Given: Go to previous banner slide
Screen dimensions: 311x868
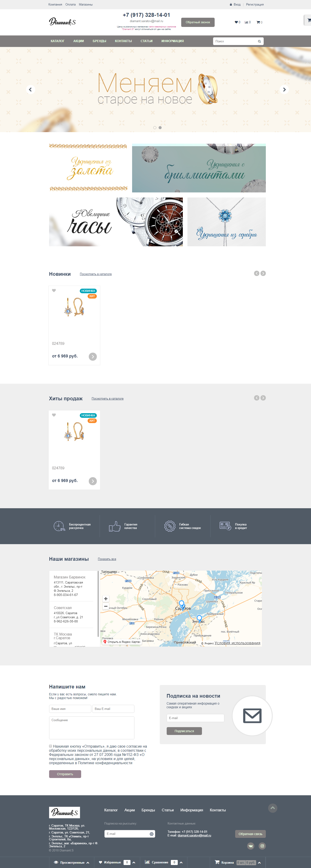Looking at the screenshot, I should 30,90.
